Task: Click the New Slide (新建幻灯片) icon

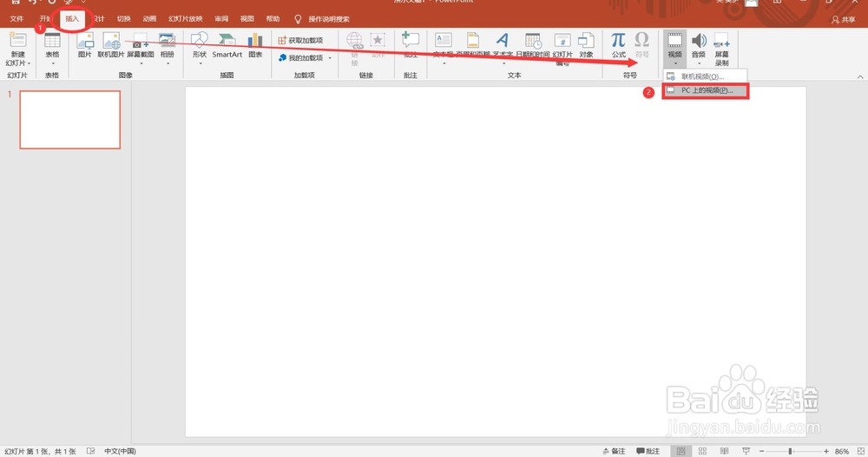Action: 17,41
